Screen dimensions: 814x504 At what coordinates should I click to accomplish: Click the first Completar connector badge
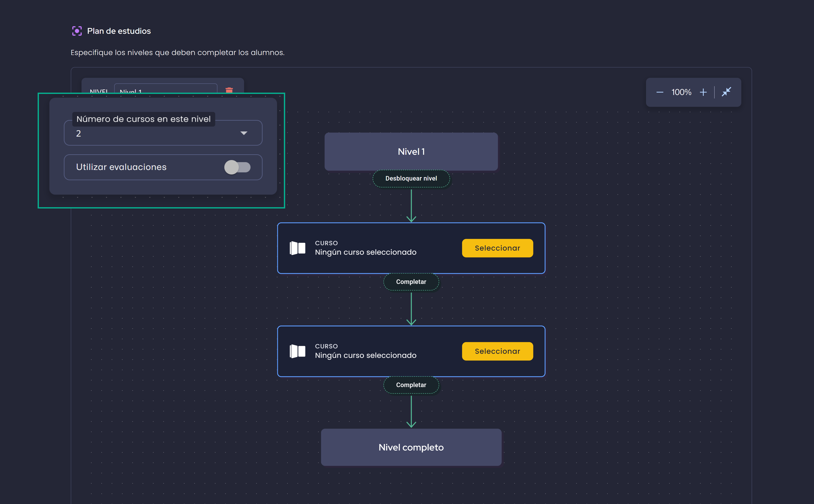coord(411,282)
